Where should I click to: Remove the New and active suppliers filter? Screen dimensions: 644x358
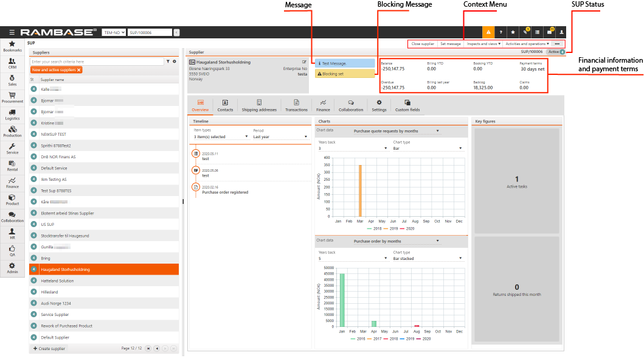(78, 71)
